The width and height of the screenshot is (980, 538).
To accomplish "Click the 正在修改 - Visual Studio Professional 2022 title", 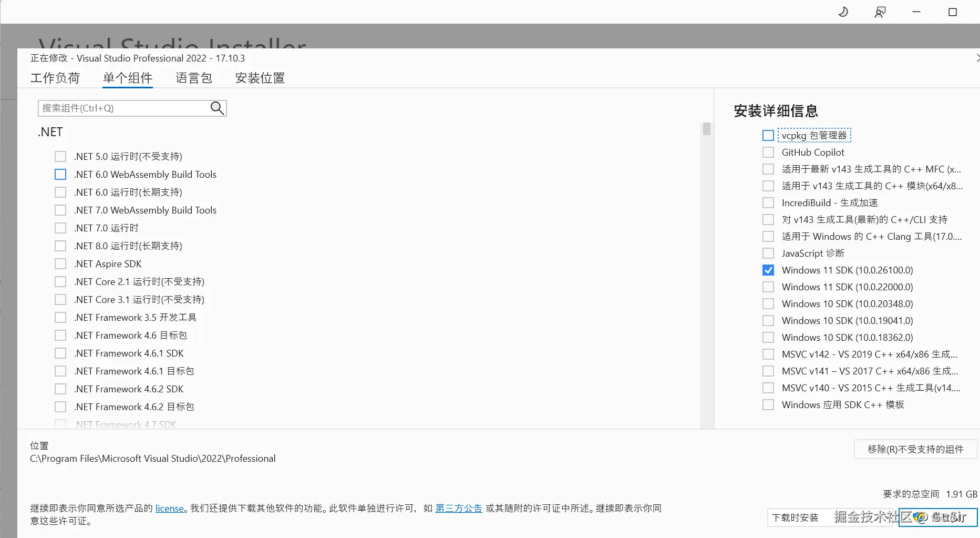I will coord(138,58).
